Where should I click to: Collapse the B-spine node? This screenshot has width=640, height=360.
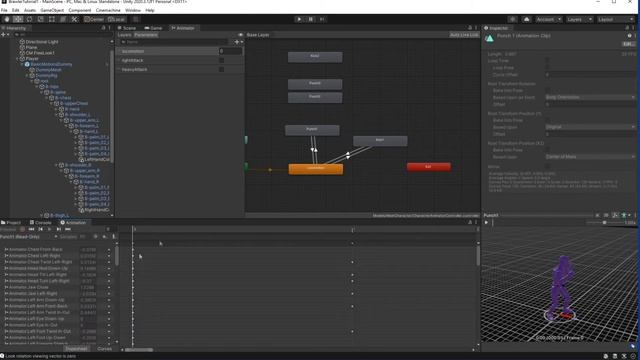[42, 93]
